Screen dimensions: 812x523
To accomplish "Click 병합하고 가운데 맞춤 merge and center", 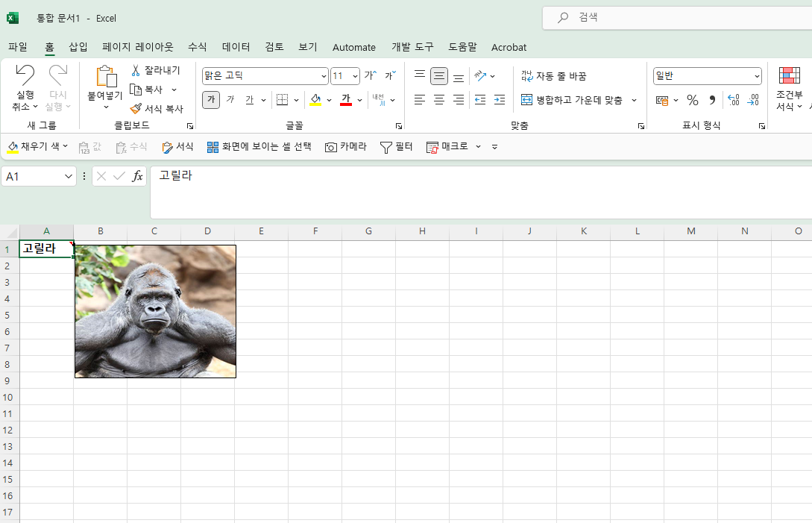I will click(x=572, y=100).
